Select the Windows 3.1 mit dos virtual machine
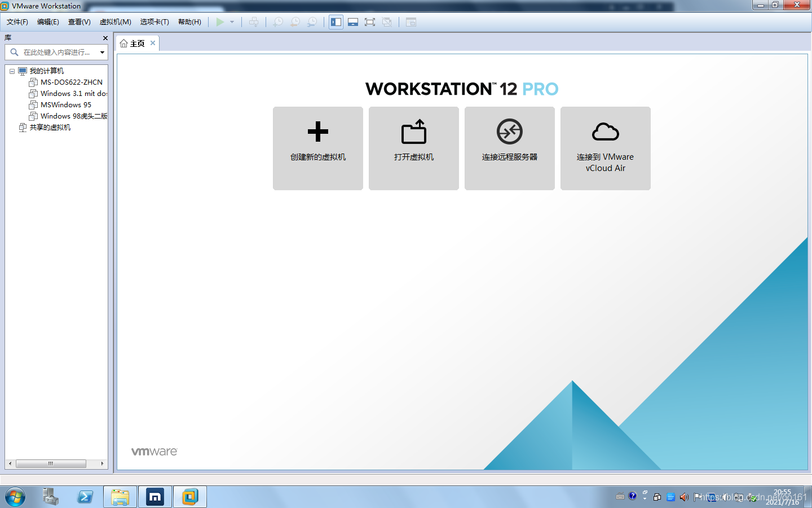 point(73,94)
